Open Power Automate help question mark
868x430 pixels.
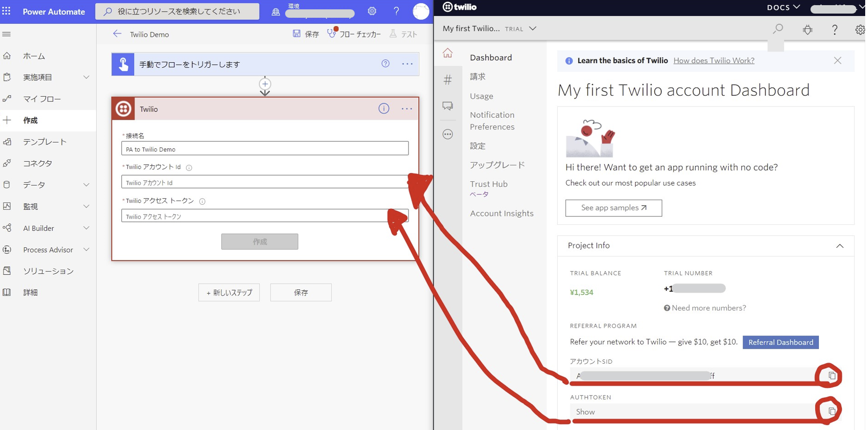click(396, 11)
